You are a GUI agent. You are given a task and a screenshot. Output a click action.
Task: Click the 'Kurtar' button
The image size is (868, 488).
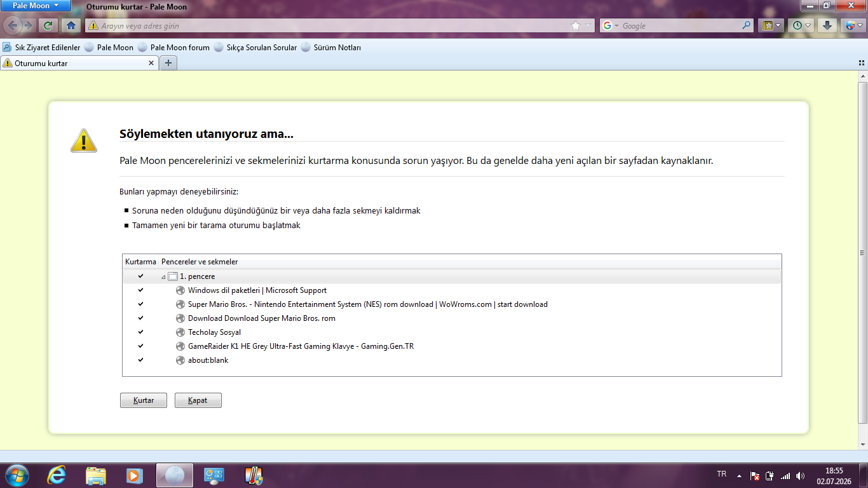[144, 400]
